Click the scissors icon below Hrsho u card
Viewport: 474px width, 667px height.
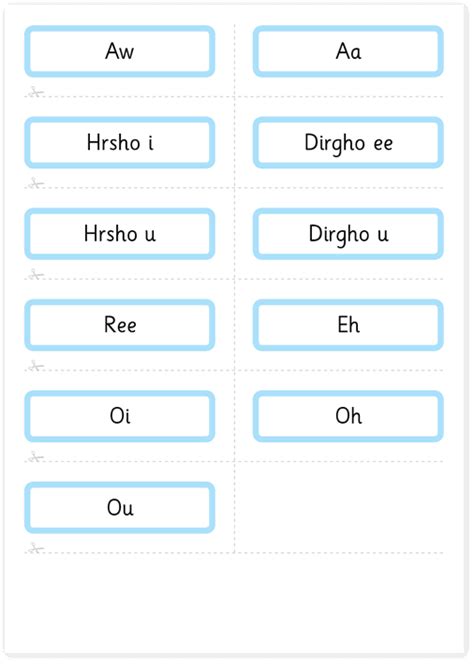pos(36,274)
